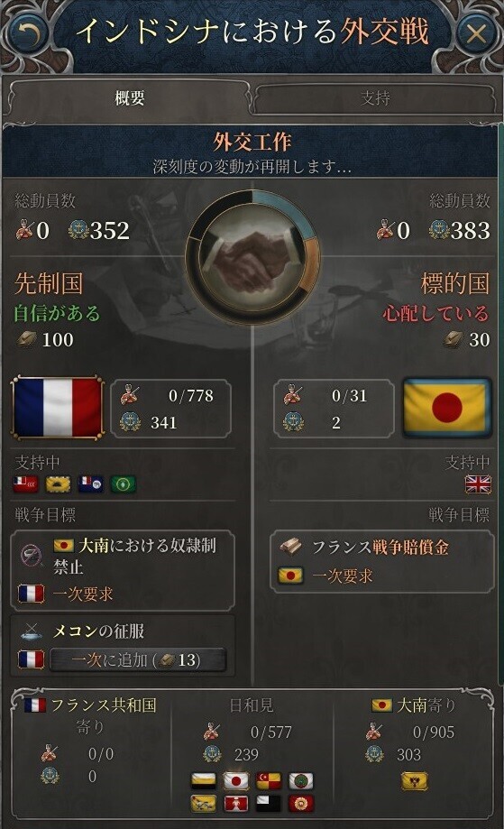Click the red supporter flag under 支持中
The width and height of the screenshot is (504, 829).
26,484
